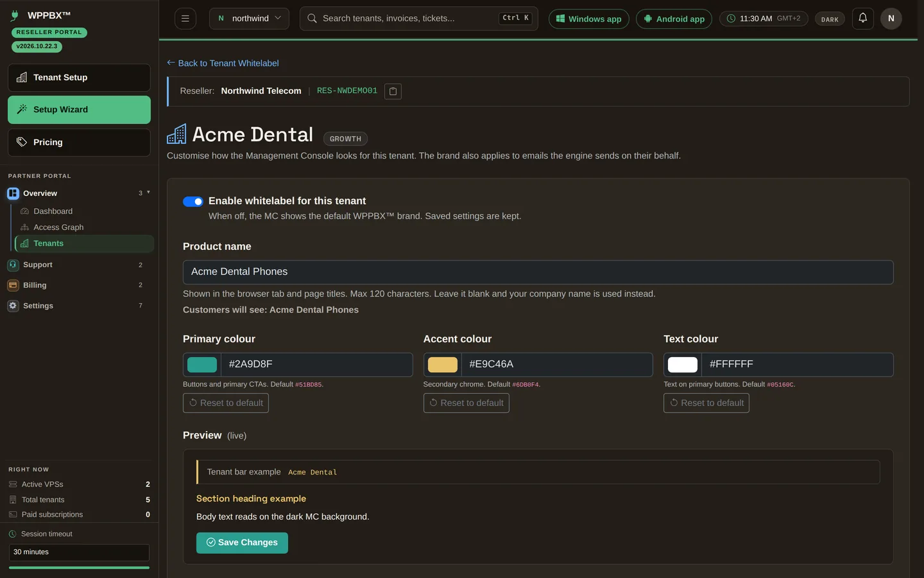
Task: Collapse the Overview section in sidebar
Action: click(79, 193)
